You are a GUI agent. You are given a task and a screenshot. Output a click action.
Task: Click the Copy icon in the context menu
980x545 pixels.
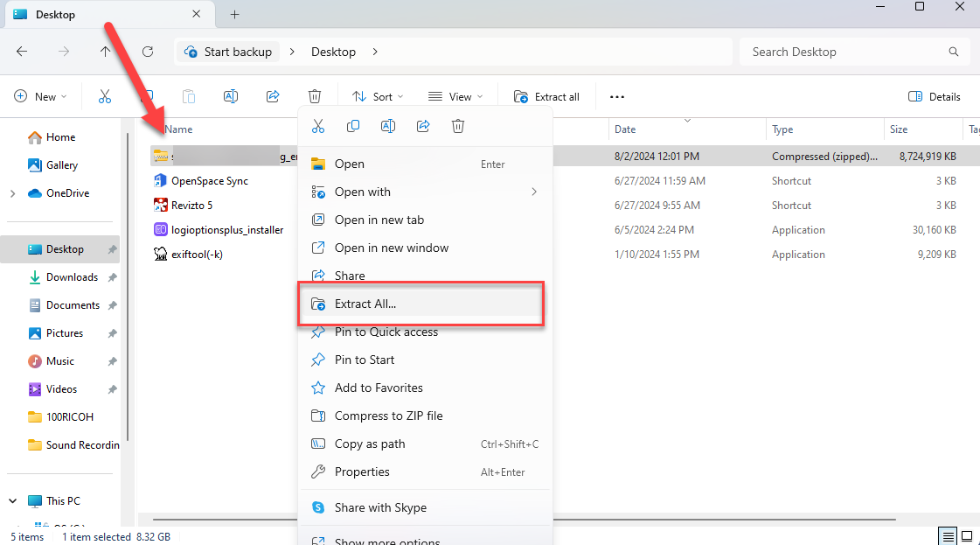pos(353,126)
